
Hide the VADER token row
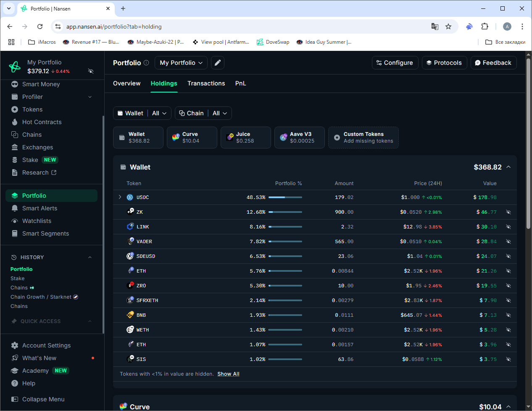coord(508,241)
